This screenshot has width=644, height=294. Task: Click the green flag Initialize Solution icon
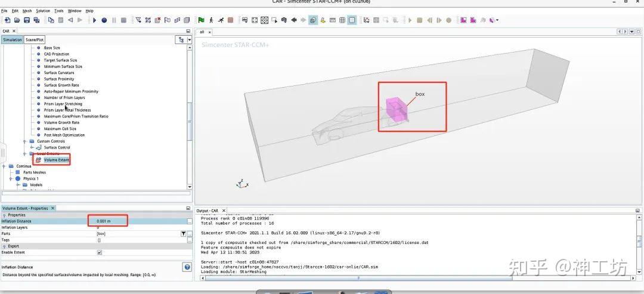click(x=202, y=20)
